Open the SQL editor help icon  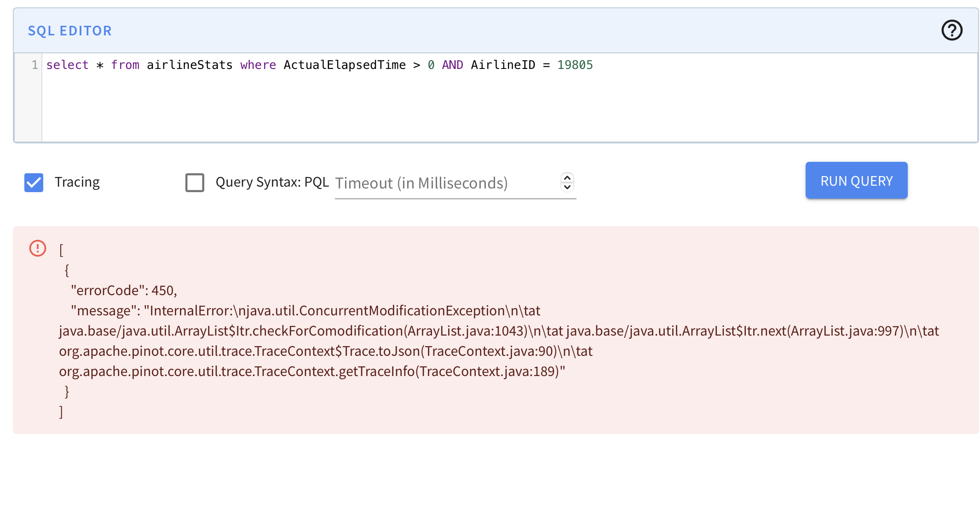pyautogui.click(x=951, y=30)
